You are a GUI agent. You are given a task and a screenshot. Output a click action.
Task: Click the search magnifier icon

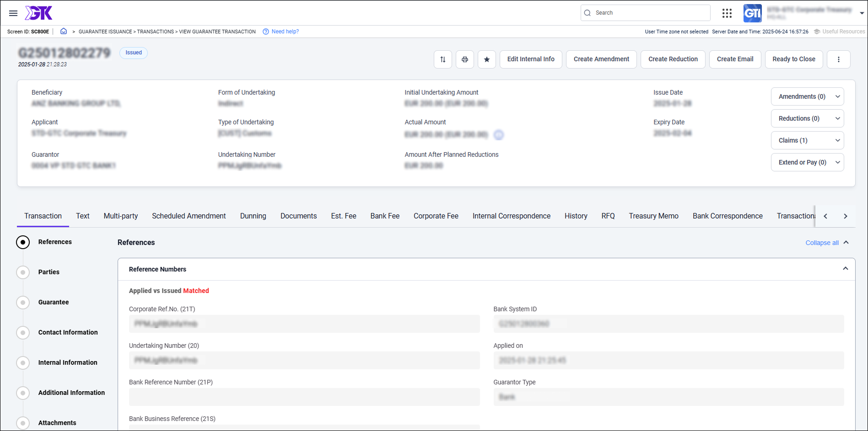pos(588,13)
